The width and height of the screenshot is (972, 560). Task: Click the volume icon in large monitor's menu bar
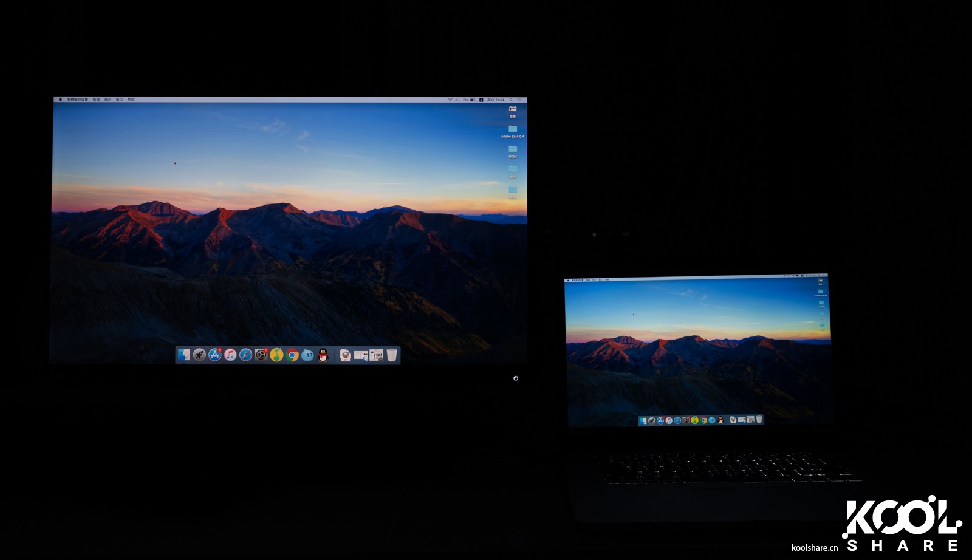(457, 100)
